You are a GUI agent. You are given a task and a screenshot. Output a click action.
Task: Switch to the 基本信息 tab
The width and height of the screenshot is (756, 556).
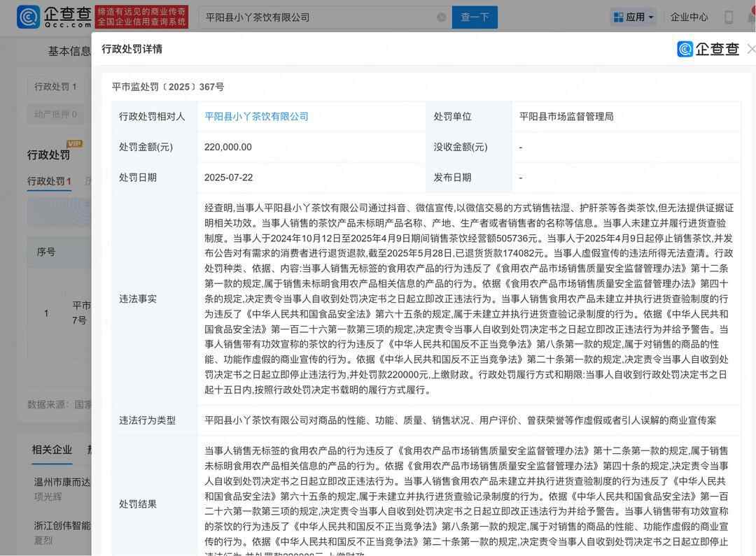69,51
